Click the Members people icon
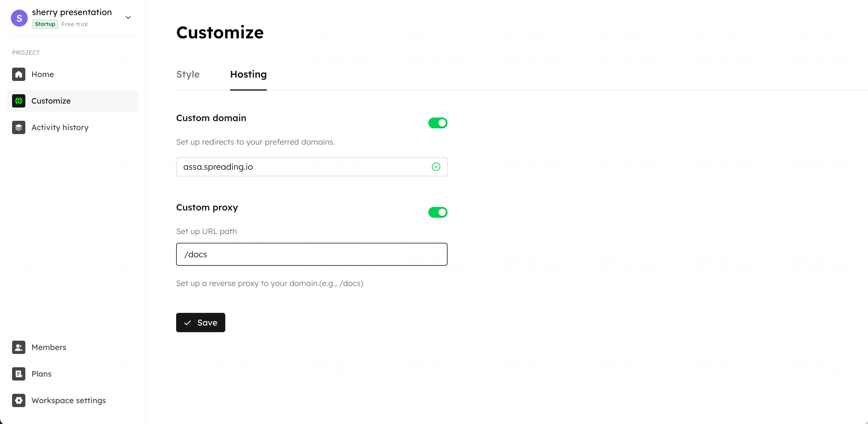 tap(18, 347)
